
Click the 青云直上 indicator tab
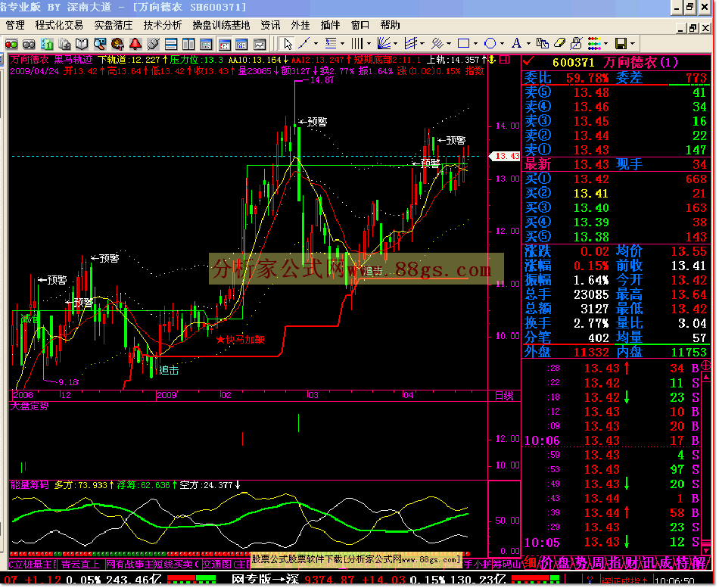tap(80, 564)
